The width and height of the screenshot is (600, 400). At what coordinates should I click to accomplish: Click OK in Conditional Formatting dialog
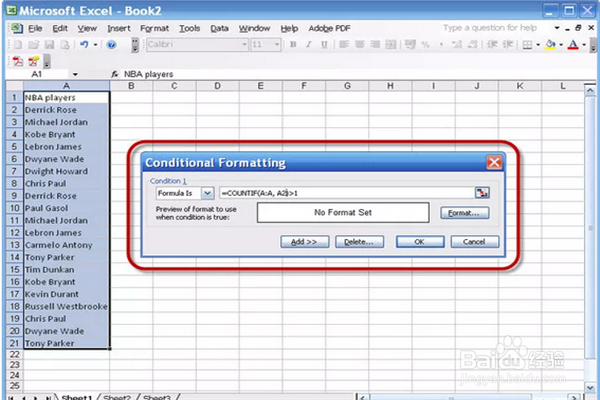point(420,242)
